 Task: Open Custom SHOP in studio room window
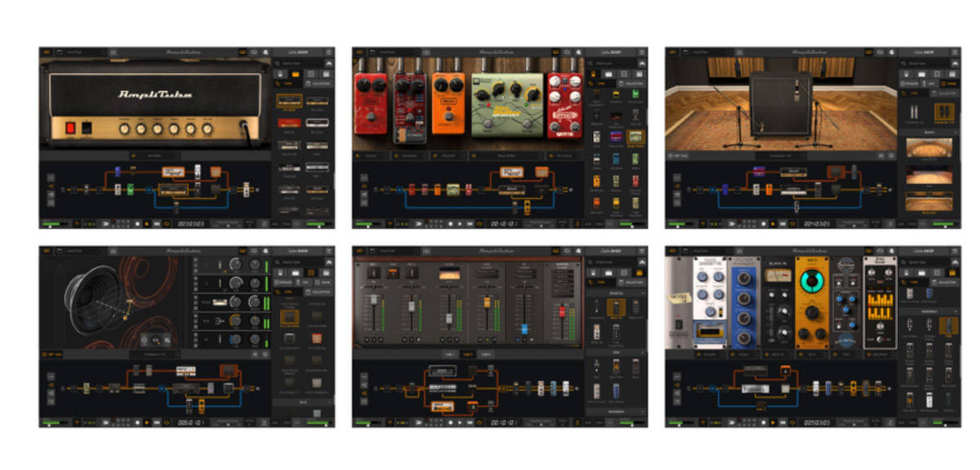click(924, 52)
